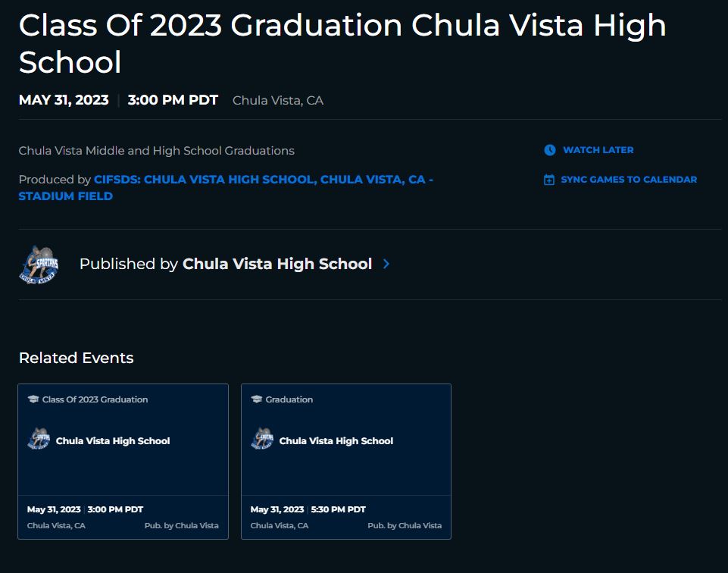The image size is (728, 573).
Task: Click Pub. by Chula Vista on first card
Action: (182, 526)
